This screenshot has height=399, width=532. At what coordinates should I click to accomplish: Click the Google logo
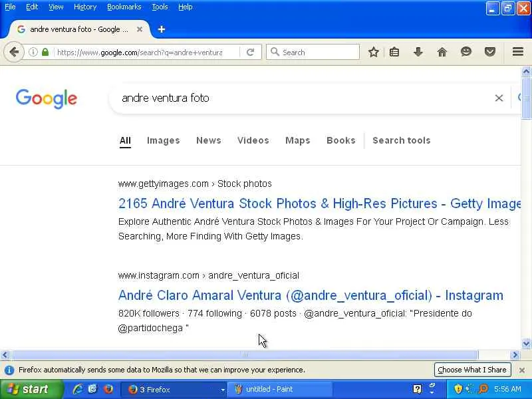46,98
